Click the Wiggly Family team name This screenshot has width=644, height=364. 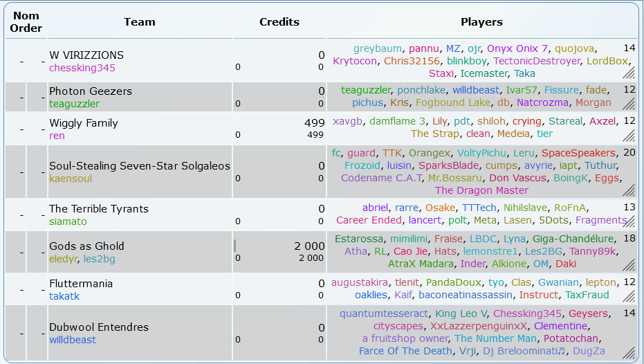[83, 123]
